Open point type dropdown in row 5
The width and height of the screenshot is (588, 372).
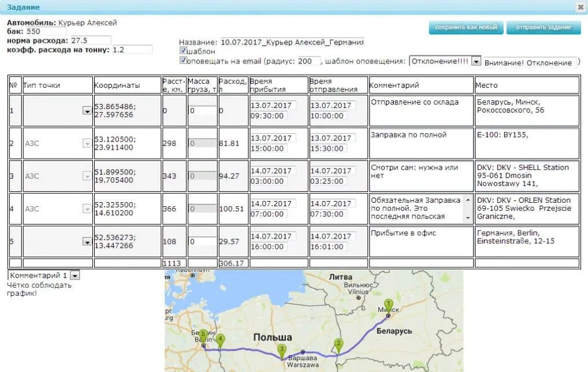click(x=87, y=241)
